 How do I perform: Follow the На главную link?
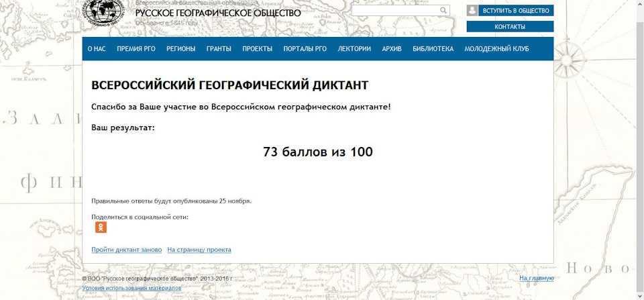click(x=537, y=279)
